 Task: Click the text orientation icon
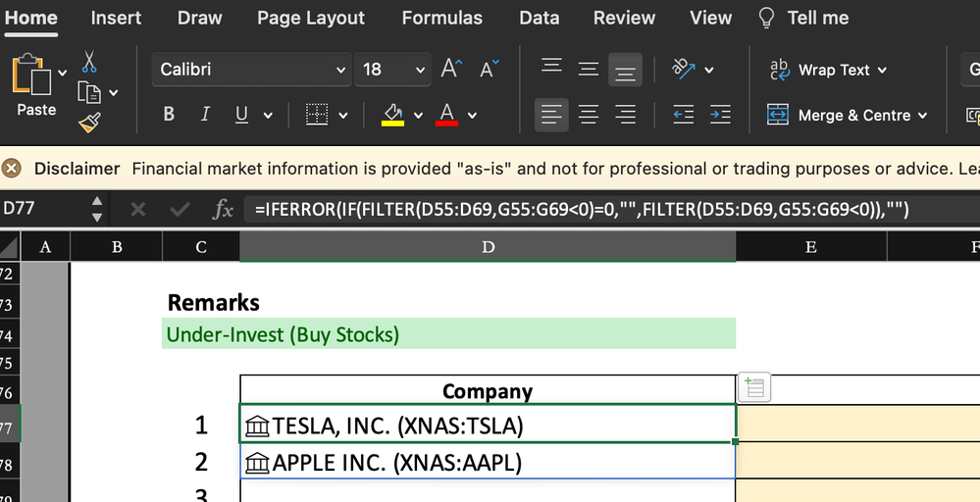click(684, 69)
